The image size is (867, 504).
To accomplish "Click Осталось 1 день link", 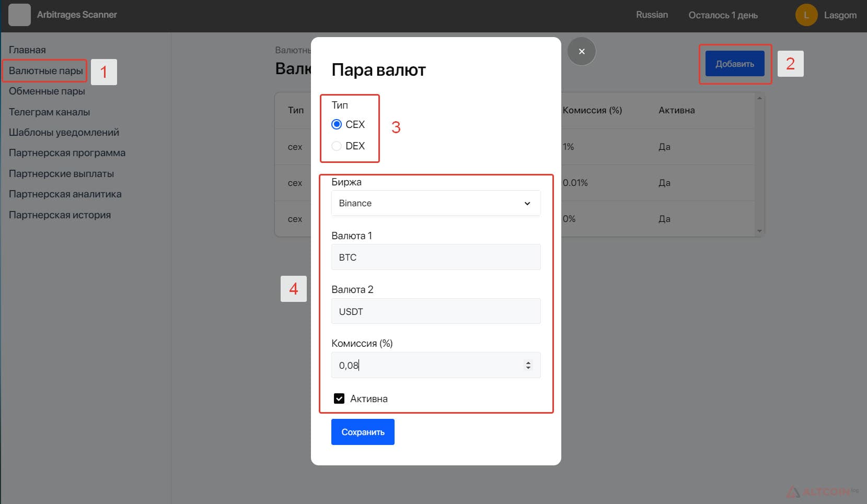I will coord(723,15).
